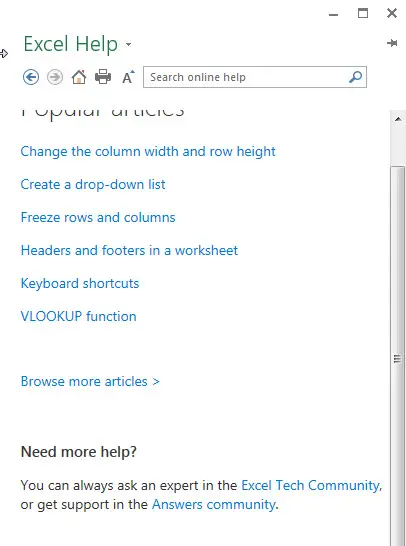406x546 pixels.
Task: Open the VLOOKUP function article
Action: (78, 317)
